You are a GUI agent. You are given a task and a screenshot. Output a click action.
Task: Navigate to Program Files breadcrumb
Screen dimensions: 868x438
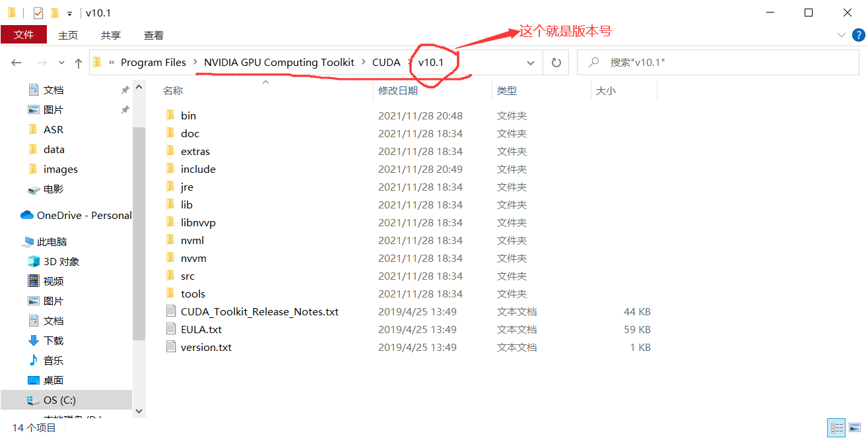pyautogui.click(x=153, y=62)
